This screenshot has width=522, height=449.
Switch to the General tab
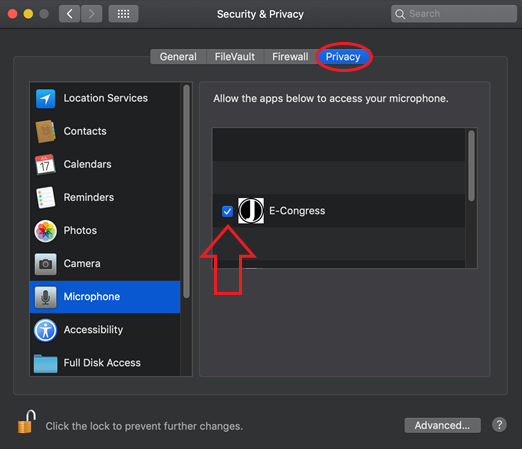click(178, 57)
